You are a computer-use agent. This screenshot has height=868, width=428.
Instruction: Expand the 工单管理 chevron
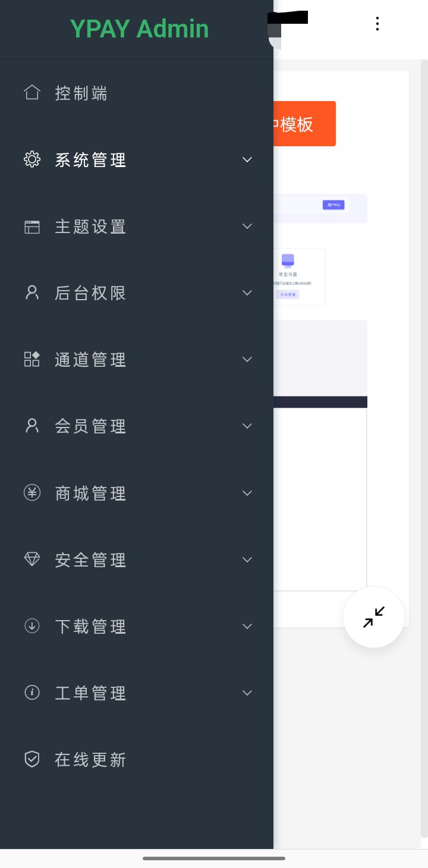click(247, 693)
